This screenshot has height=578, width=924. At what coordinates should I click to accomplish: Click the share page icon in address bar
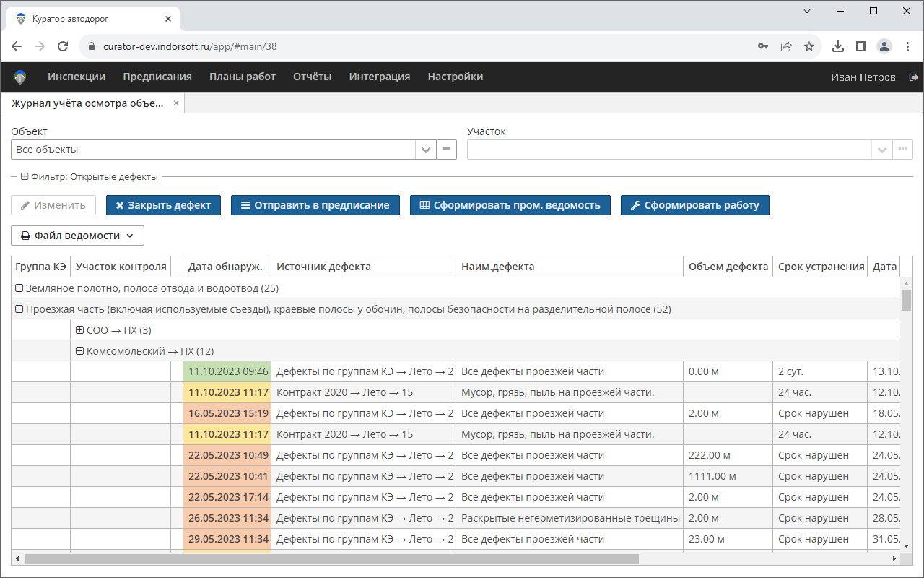pos(786,46)
